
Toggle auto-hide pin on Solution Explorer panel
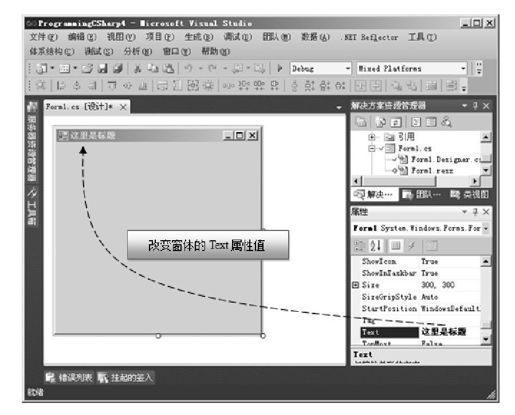(475, 106)
